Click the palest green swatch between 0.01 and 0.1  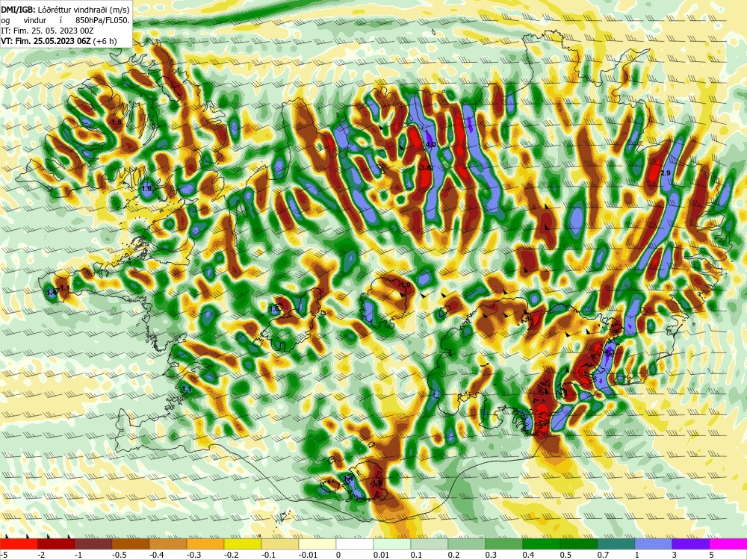392,544
